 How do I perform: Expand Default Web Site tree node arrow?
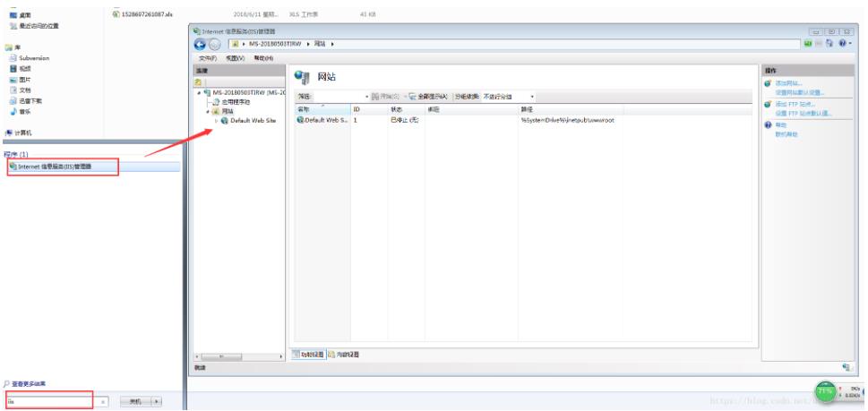click(216, 121)
